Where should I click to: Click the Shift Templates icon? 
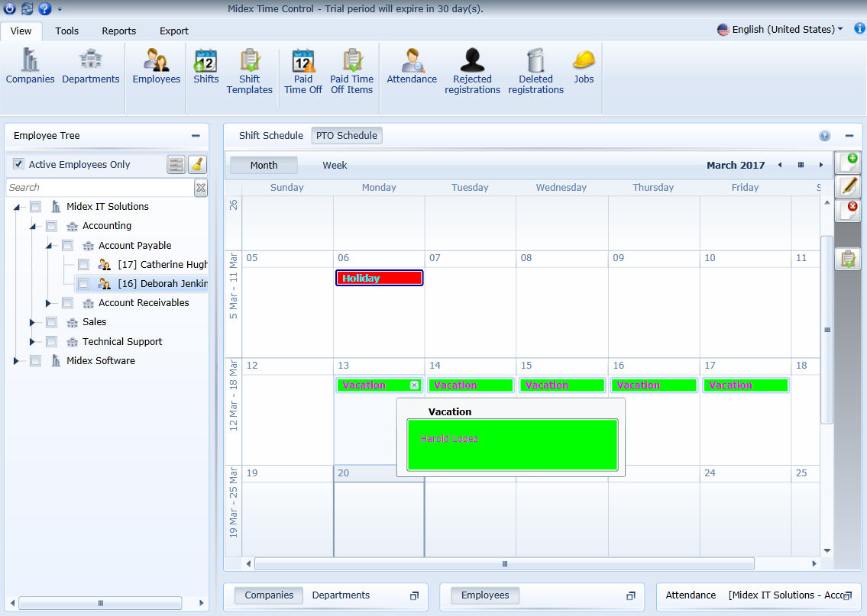pyautogui.click(x=250, y=70)
